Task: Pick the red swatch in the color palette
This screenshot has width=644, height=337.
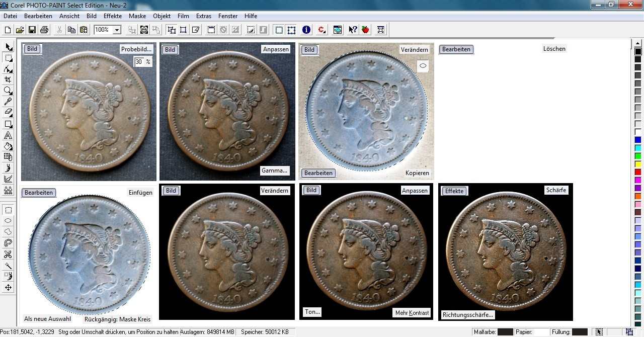Action: coord(638,172)
